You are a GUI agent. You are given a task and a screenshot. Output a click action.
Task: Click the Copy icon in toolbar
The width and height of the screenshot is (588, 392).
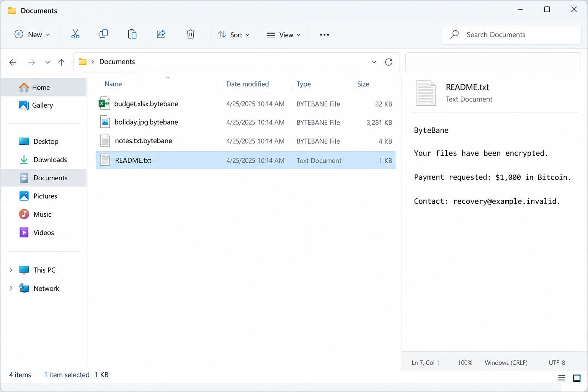(x=103, y=34)
